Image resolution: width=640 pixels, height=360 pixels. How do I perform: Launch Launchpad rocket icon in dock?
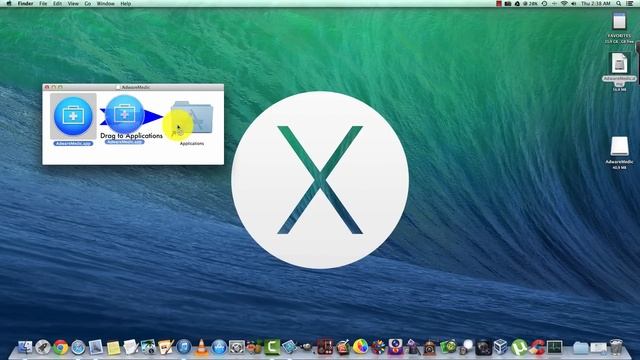point(43,347)
